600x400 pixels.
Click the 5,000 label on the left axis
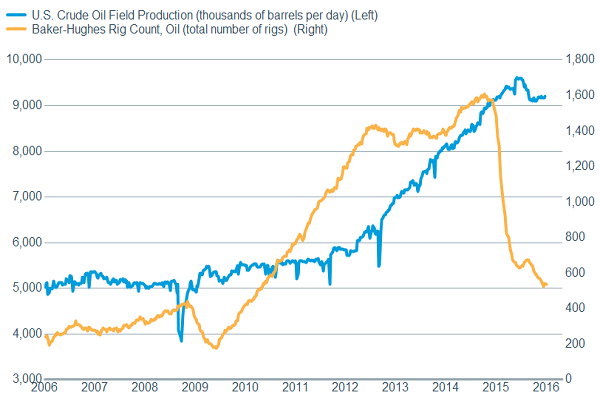[24, 288]
